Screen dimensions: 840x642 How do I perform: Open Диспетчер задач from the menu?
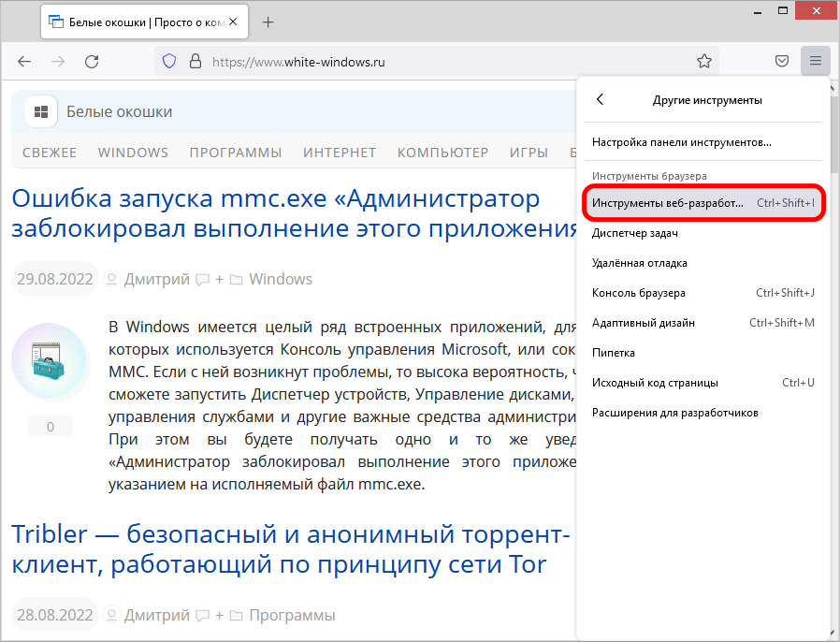[702, 233]
